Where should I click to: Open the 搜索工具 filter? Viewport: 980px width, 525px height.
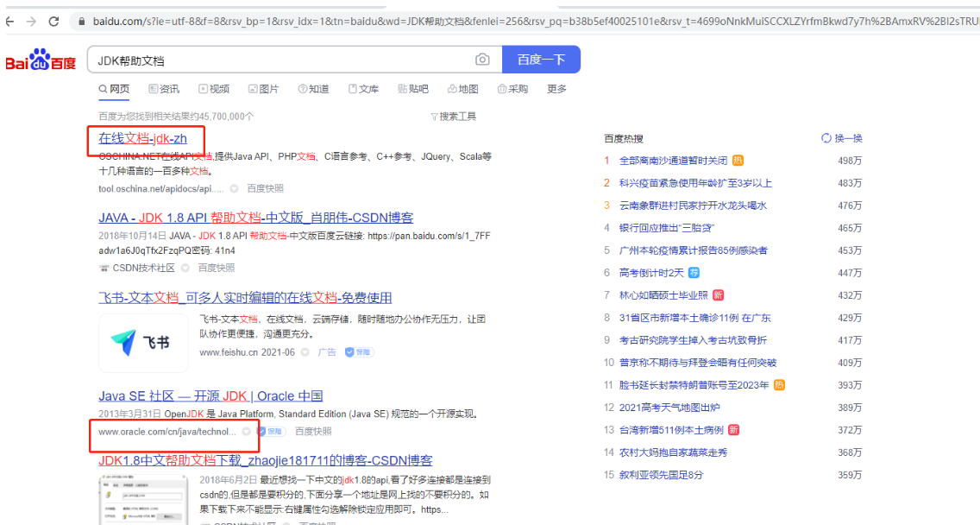tap(453, 117)
